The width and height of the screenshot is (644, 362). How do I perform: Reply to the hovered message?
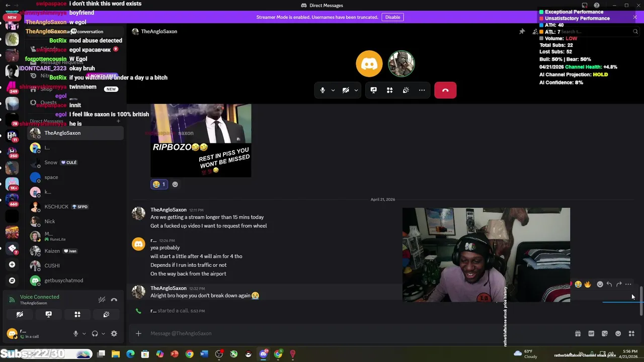click(x=609, y=285)
